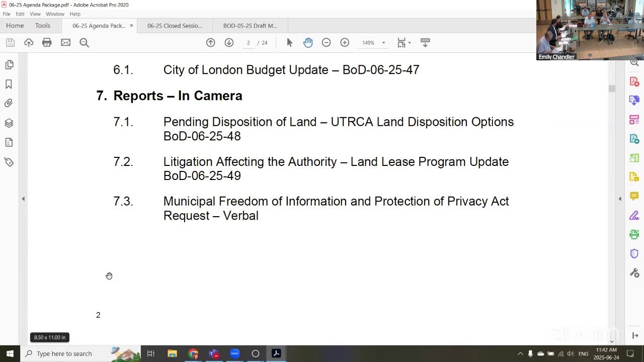Switch to Home tab
Viewport: 644px width, 362px height.
[15, 26]
